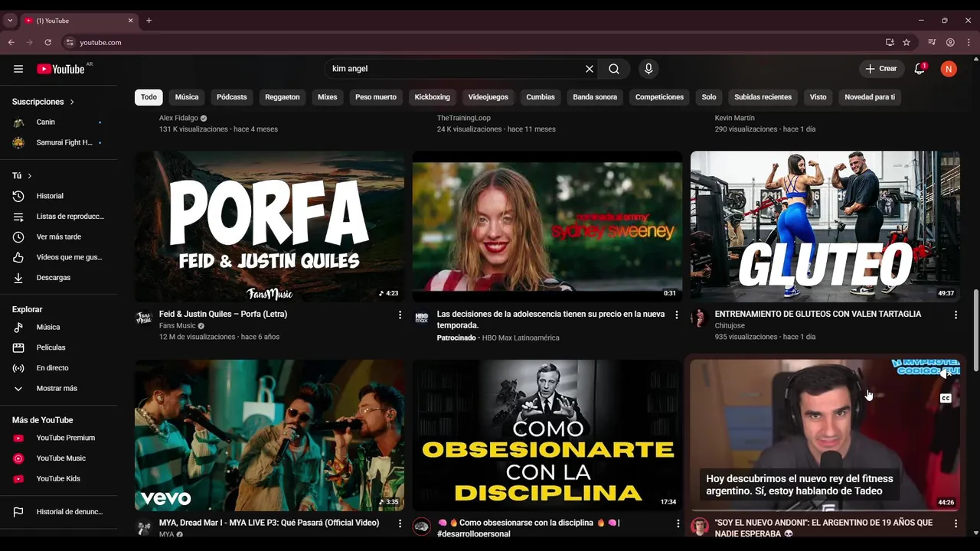Select the Música filter chip
980x551 pixels.
[187, 97]
